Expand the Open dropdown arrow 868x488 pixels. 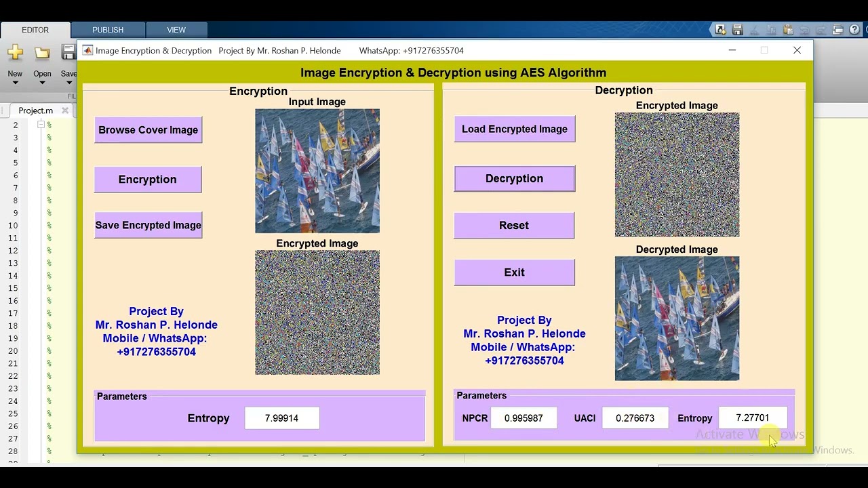coord(42,83)
